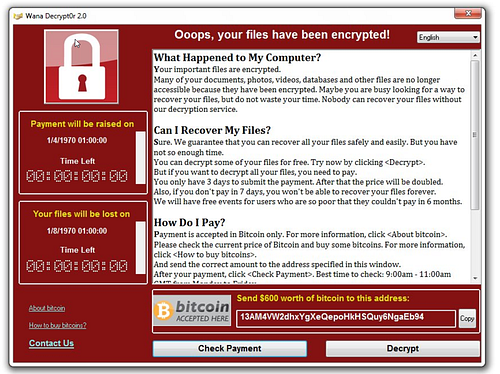The height and width of the screenshot is (374, 500).
Task: Open the About bitcoin link
Action: coord(47,308)
